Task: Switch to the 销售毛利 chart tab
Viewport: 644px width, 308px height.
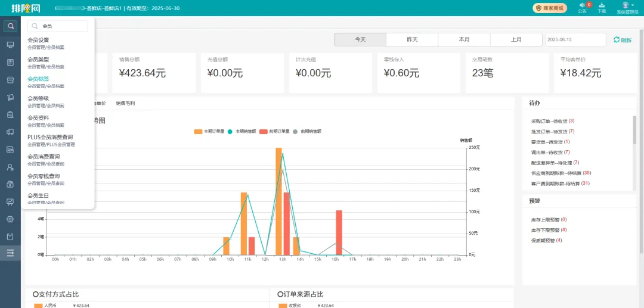Action: click(125, 103)
